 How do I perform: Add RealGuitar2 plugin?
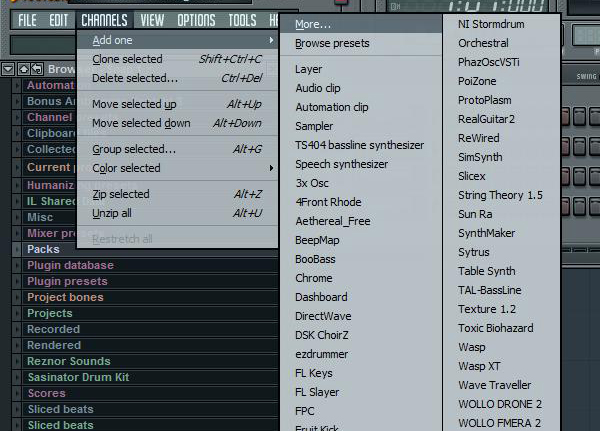click(502, 119)
